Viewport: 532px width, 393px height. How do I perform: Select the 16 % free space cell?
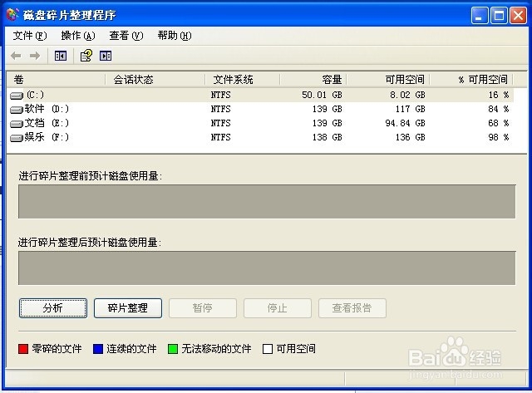pyautogui.click(x=499, y=95)
